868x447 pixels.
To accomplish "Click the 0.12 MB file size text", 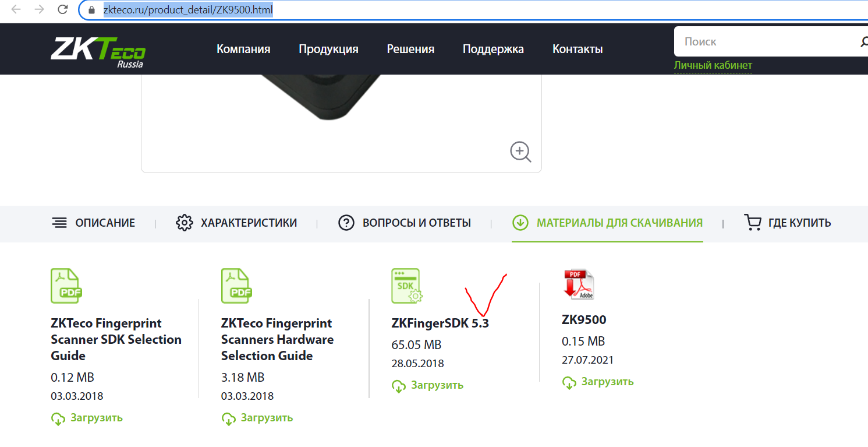I will tap(72, 377).
